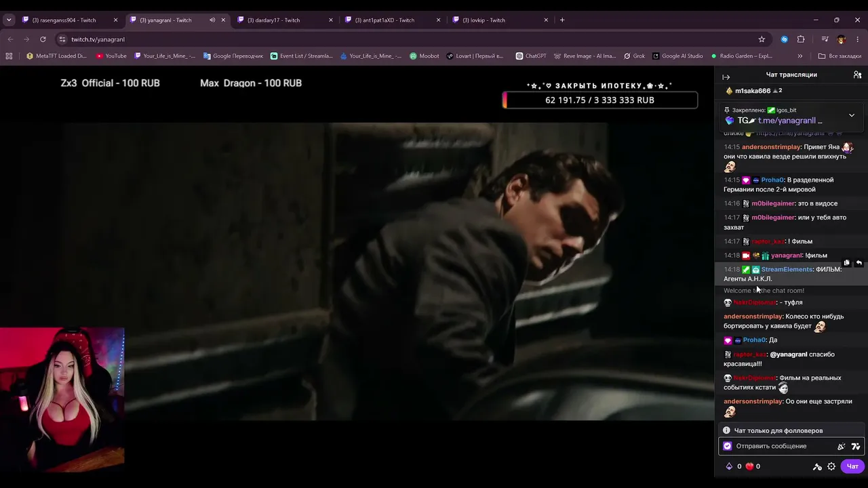Show info about followers-only chat
The height and width of the screenshot is (488, 868).
tap(726, 430)
